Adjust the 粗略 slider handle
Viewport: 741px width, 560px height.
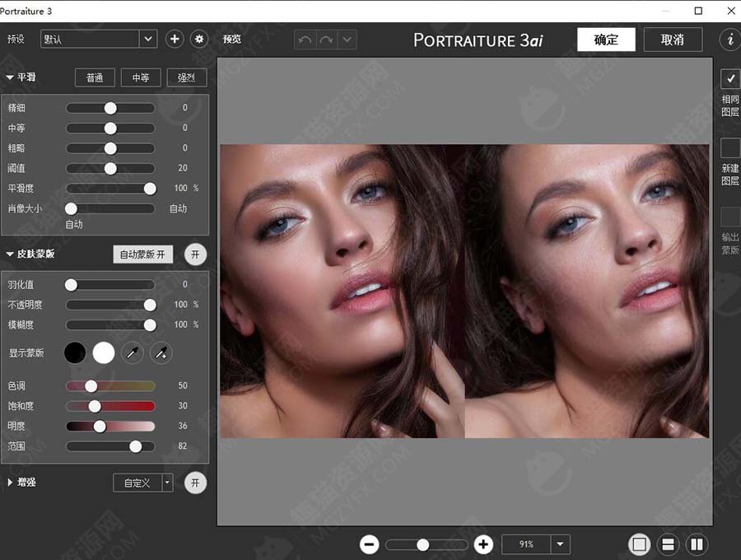tap(110, 148)
